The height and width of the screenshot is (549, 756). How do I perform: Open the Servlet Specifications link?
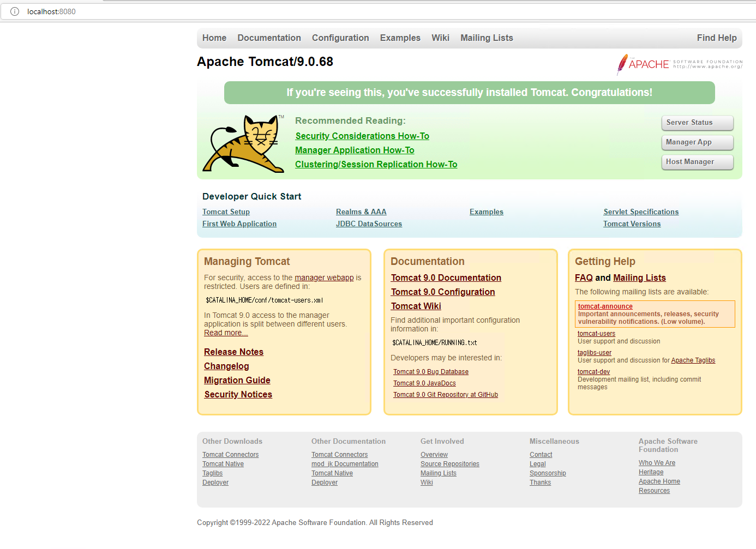pyautogui.click(x=641, y=212)
